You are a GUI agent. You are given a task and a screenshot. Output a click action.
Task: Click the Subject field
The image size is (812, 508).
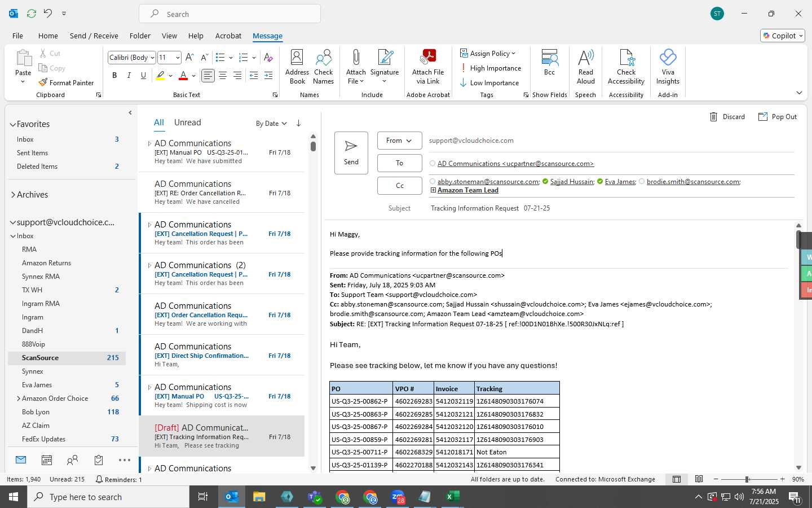pyautogui.click(x=612, y=208)
